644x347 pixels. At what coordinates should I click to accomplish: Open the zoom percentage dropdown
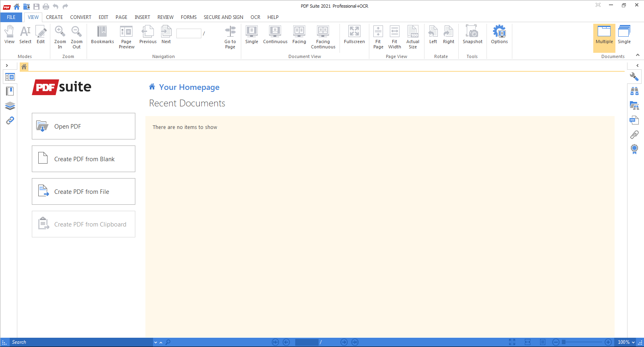coord(633,342)
